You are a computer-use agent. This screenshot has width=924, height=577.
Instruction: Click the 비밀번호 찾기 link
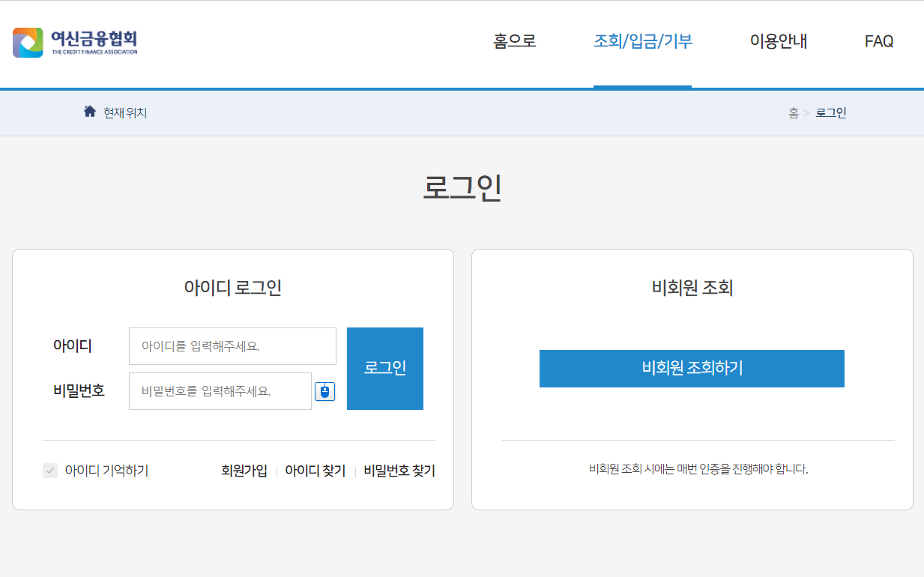[398, 471]
